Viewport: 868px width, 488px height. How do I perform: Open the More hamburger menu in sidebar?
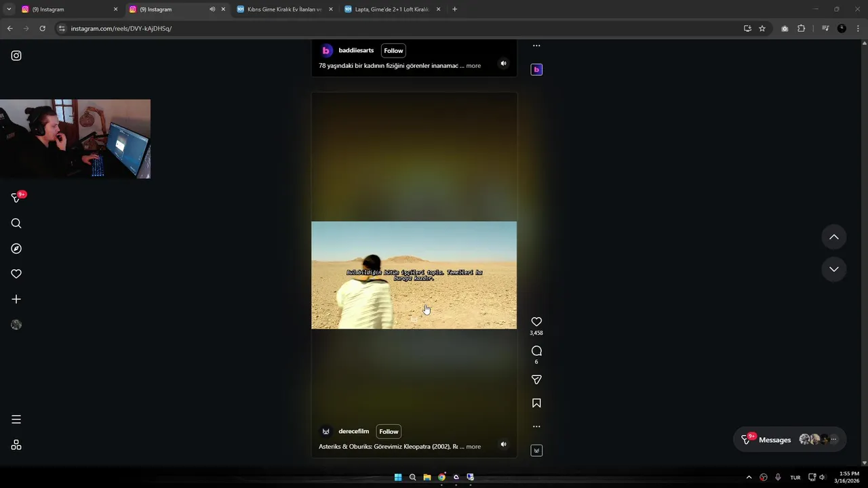pos(16,420)
